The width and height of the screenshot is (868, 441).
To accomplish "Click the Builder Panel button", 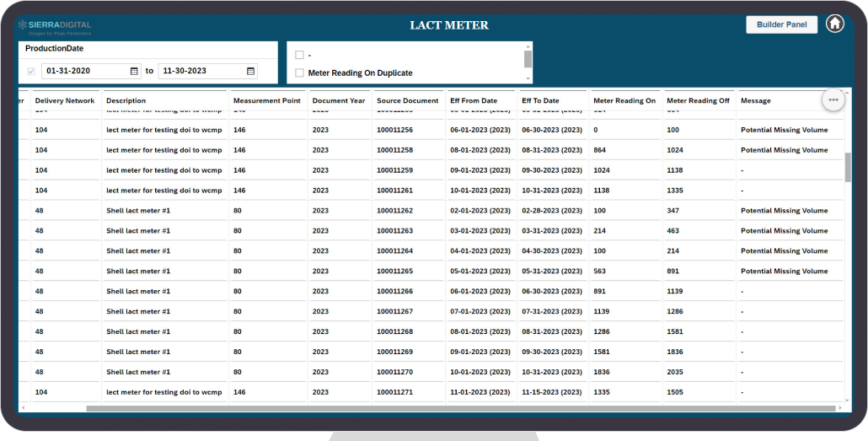I will (781, 24).
